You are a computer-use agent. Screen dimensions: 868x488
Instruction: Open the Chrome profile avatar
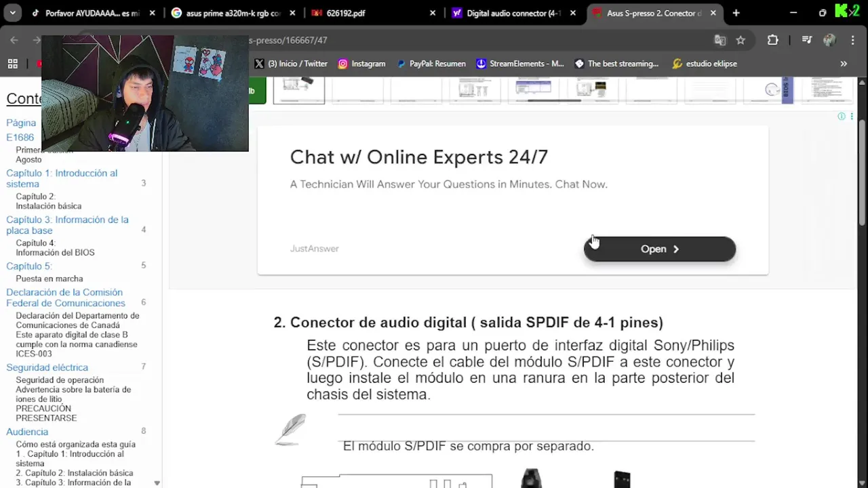[x=829, y=40]
